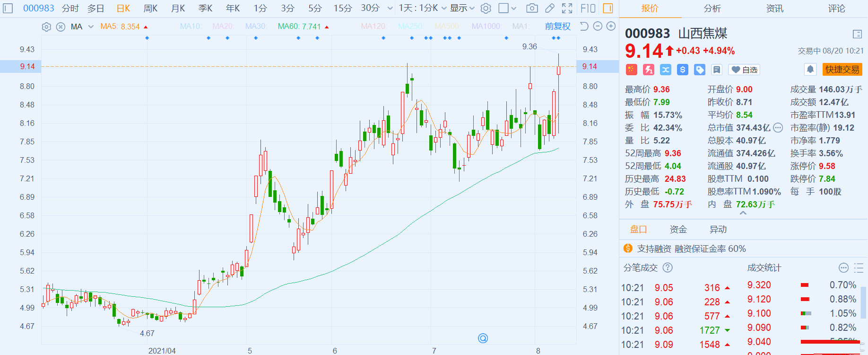The height and width of the screenshot is (355, 868).
Task: Click the 前复权 adjustment link
Action: click(x=557, y=27)
